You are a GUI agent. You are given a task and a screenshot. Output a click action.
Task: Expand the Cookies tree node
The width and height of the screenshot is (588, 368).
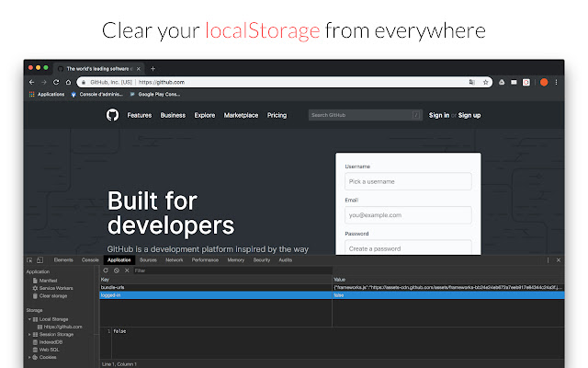29,357
